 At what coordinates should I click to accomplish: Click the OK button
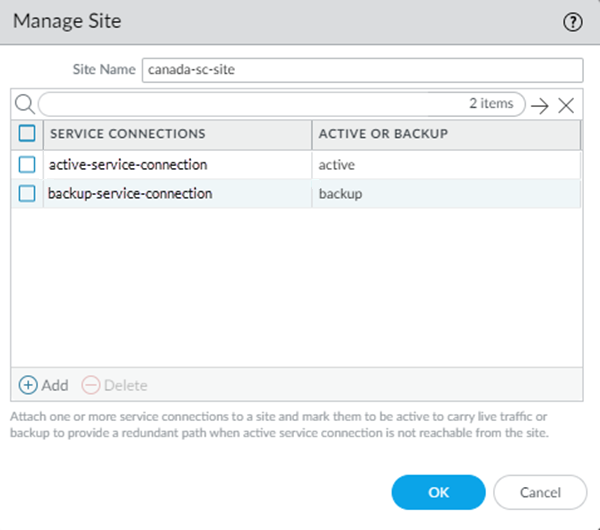[x=438, y=492]
